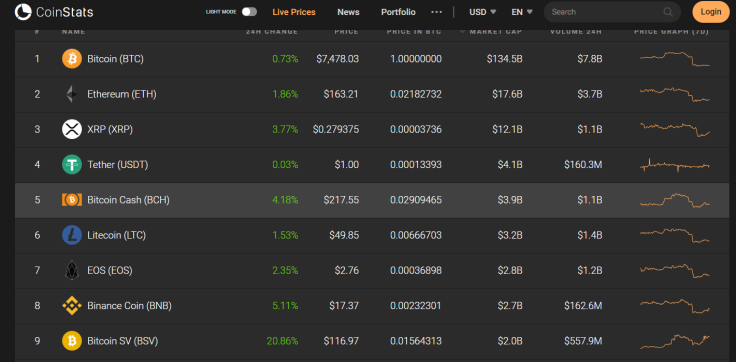Click the Binance Coin 7-day price graph

pos(675,306)
